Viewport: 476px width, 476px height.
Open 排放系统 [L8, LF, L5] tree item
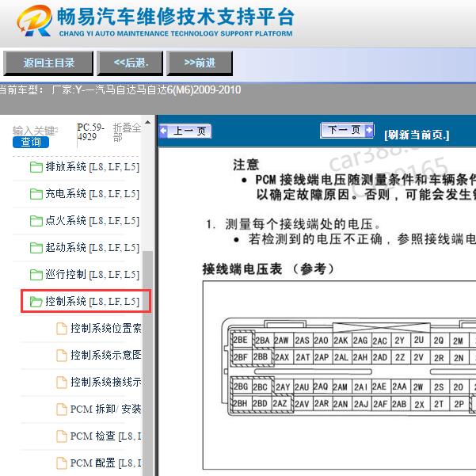coord(93,167)
